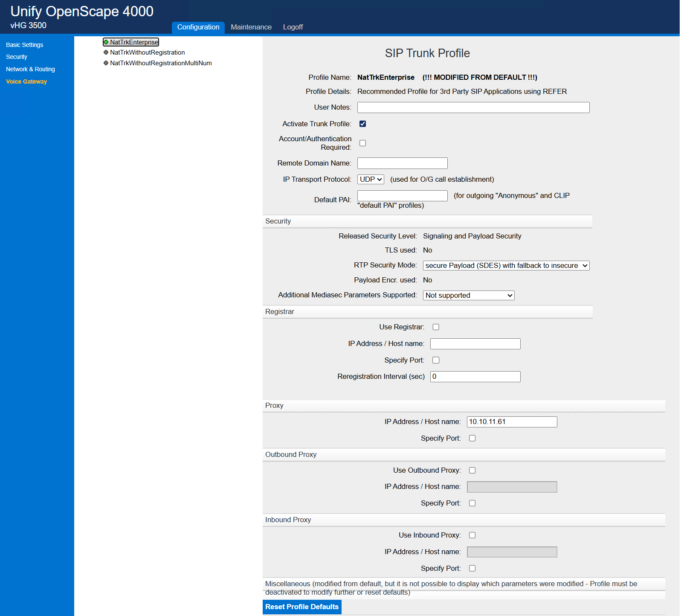Screen dimensions: 681x616
Task: Click the Outbound Proxy IP Address field
Action: pos(512,487)
